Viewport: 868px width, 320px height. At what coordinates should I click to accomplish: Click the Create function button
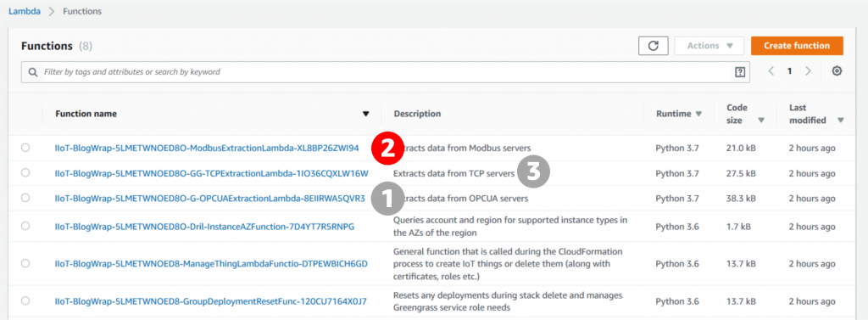click(797, 46)
